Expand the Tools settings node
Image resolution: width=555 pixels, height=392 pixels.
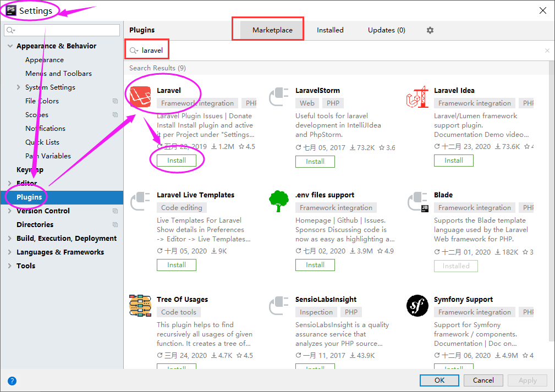click(x=9, y=266)
